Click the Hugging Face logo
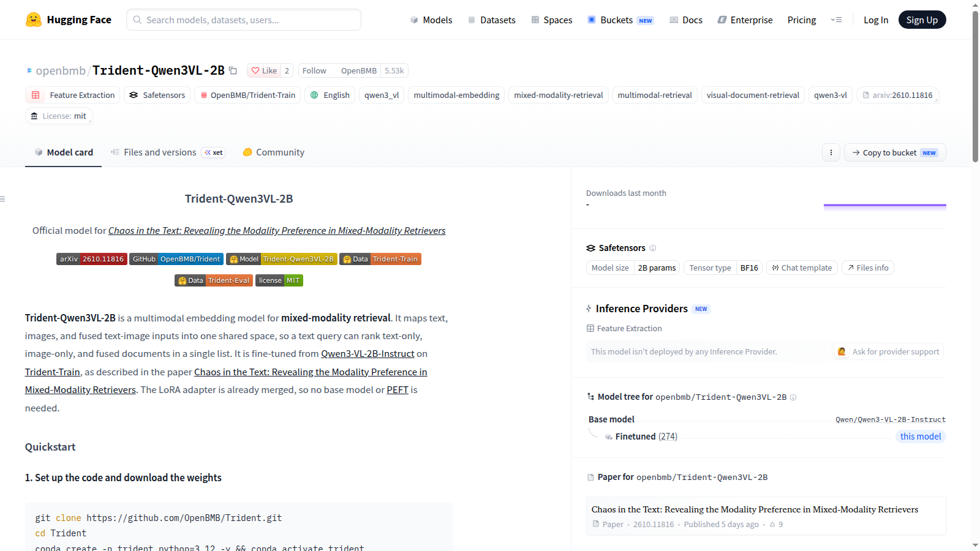This screenshot has height=551, width=980. point(68,20)
